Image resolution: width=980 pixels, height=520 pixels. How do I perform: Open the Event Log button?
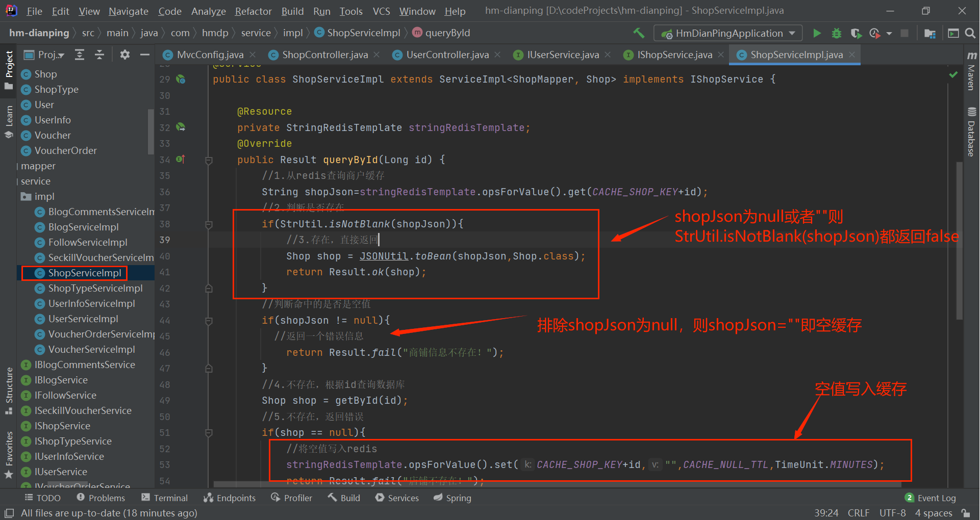931,498
